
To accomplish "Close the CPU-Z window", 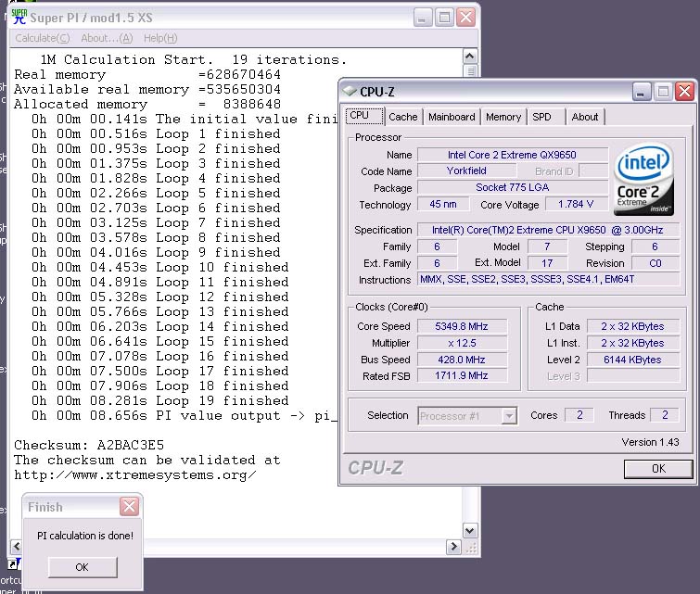I will pos(684,92).
